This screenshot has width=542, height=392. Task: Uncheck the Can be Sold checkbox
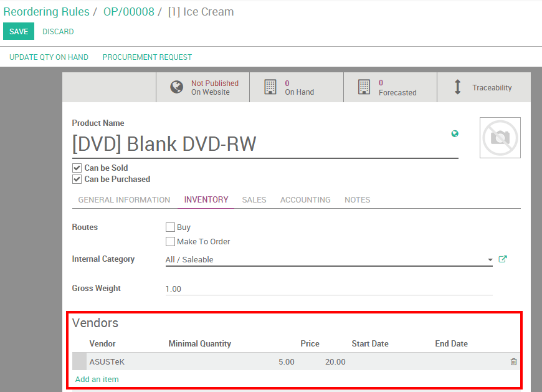(77, 168)
